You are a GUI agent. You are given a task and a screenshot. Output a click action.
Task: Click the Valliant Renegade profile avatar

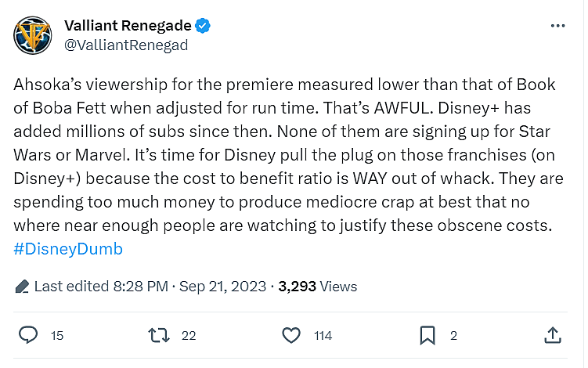click(x=34, y=37)
